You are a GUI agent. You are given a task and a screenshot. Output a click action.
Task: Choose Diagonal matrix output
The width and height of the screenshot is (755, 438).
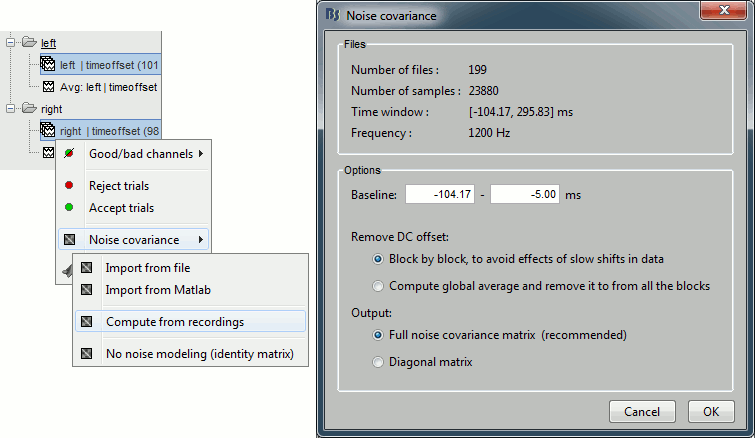pyautogui.click(x=378, y=362)
